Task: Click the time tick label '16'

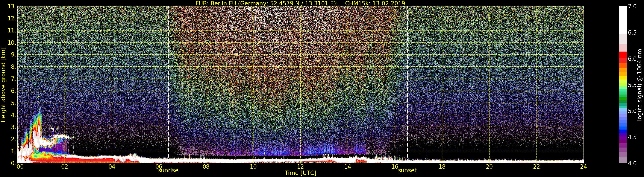Action: pyautogui.click(x=395, y=166)
